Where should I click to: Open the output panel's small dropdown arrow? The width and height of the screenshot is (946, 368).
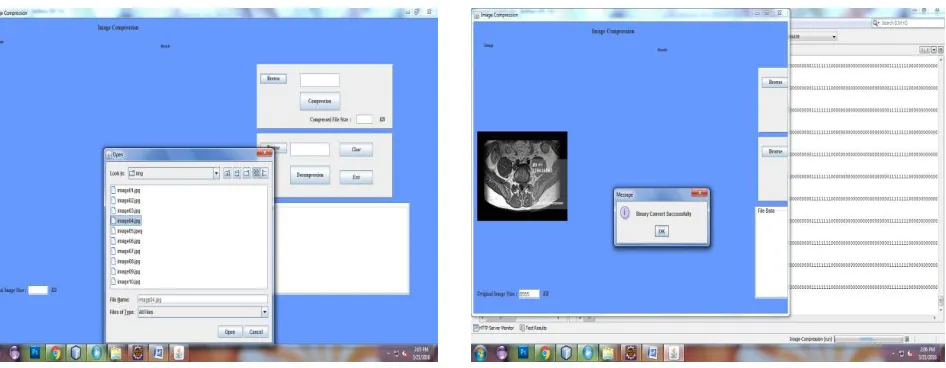[x=935, y=49]
